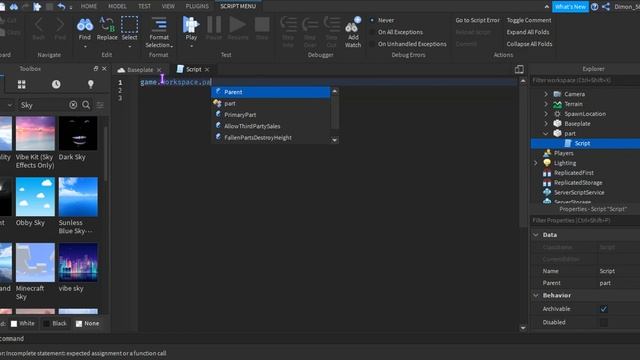Clear the Sky search field
Image resolution: width=640 pixels, height=360 pixels.
click(x=73, y=105)
